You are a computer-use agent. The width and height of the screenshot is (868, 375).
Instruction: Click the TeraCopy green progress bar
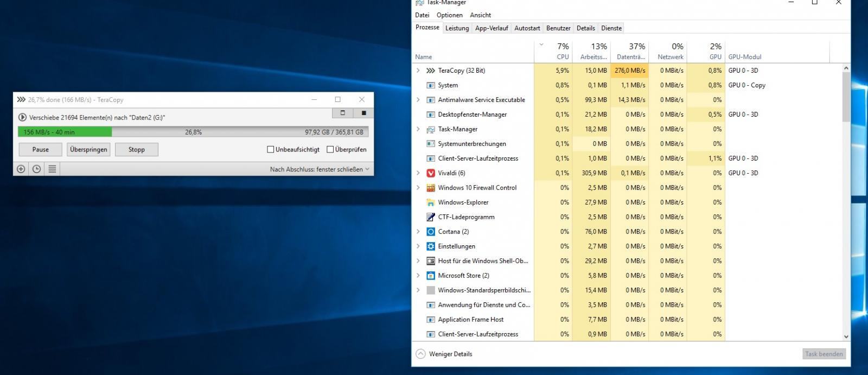(x=65, y=132)
